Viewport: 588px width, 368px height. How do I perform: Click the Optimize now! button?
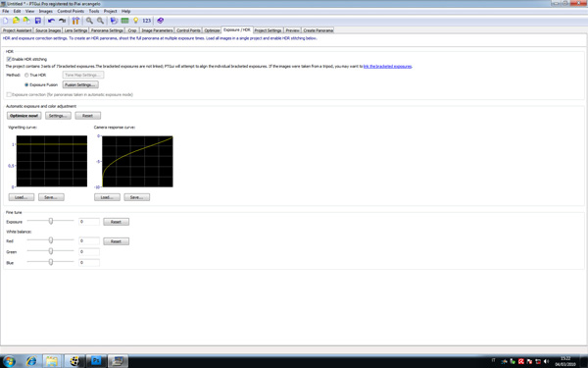[24, 116]
